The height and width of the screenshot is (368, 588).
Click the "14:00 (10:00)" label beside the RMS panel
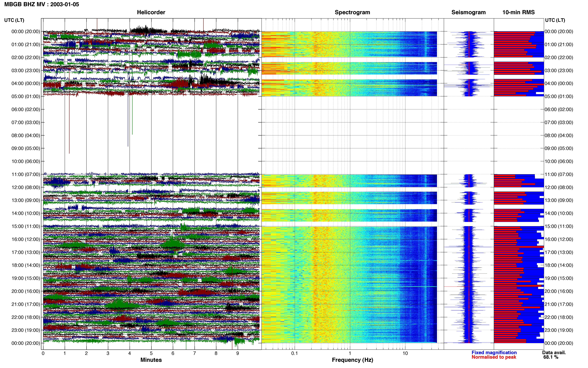(559, 213)
